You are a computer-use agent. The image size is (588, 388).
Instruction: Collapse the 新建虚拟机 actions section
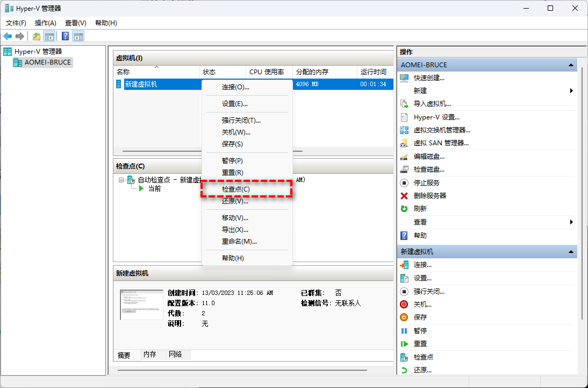pos(571,251)
